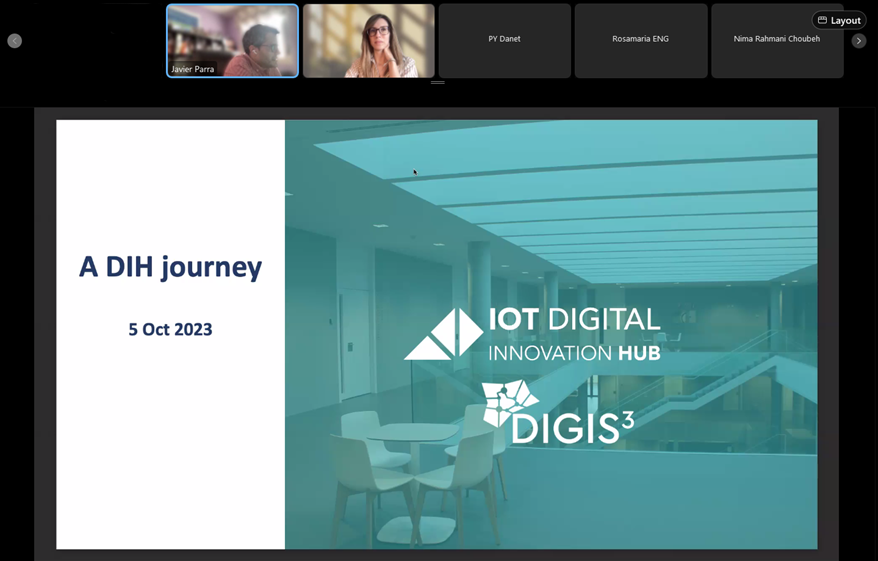Click the 'INNOVATION HUB' text on slide
The height and width of the screenshot is (561, 878).
(574, 352)
